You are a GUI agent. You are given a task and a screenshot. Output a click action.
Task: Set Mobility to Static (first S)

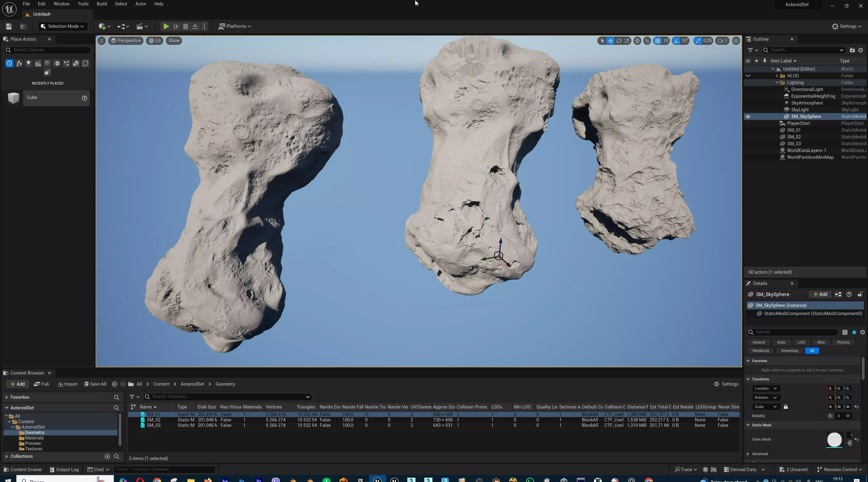[830, 416]
